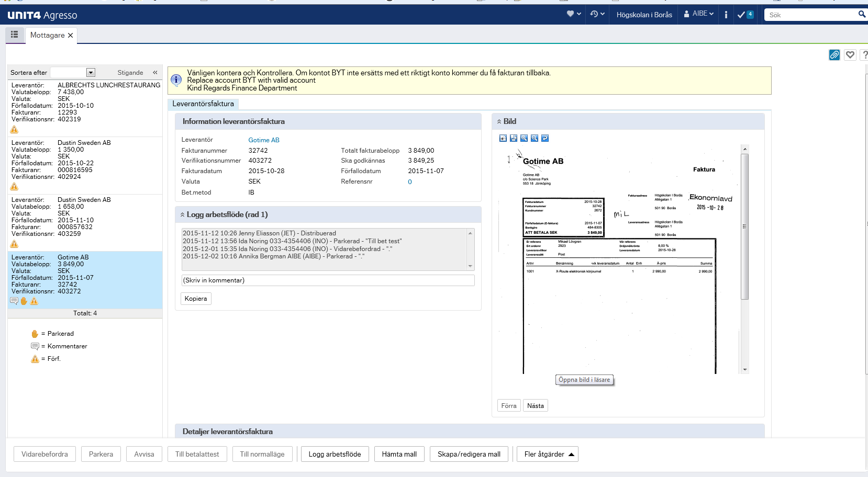Click the Till normalläge button
Viewport: 868px width, 477px height.
[x=262, y=454]
